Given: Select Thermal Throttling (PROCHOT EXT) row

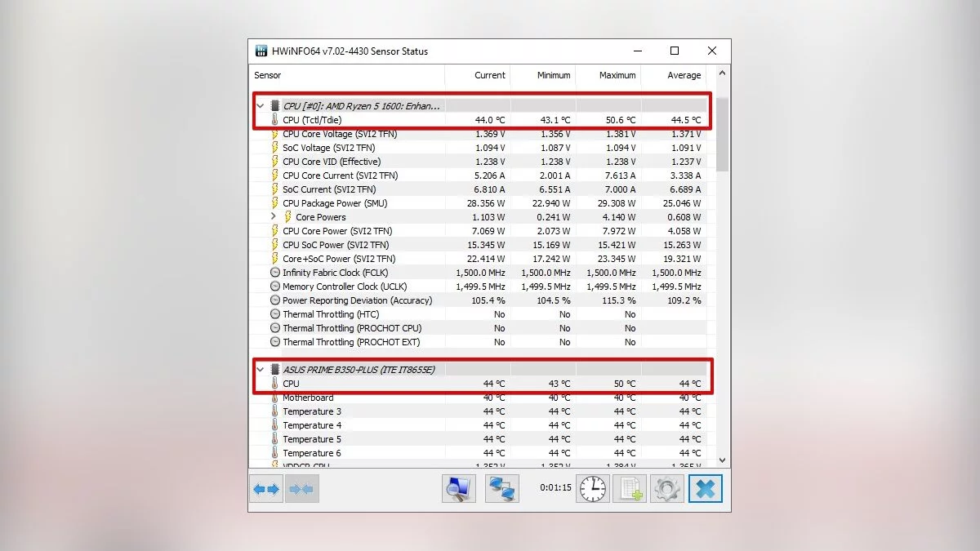Looking at the screenshot, I should coord(479,342).
